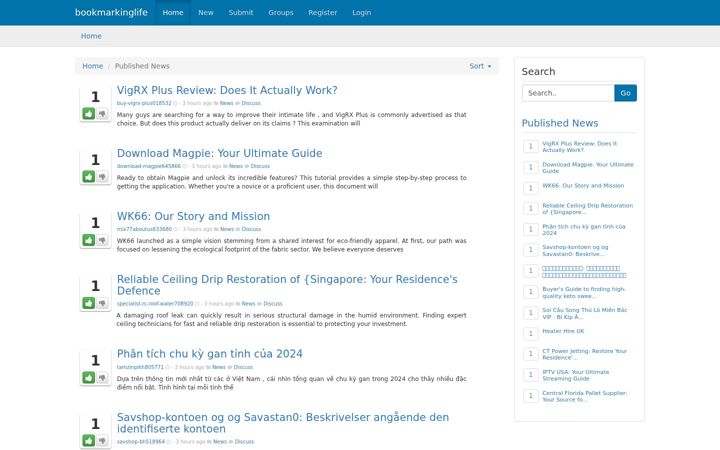Image resolution: width=720 pixels, height=450 pixels.
Task: Open sidebar link 'Savshop-kontoen og og Savastan0'
Action: (x=575, y=250)
